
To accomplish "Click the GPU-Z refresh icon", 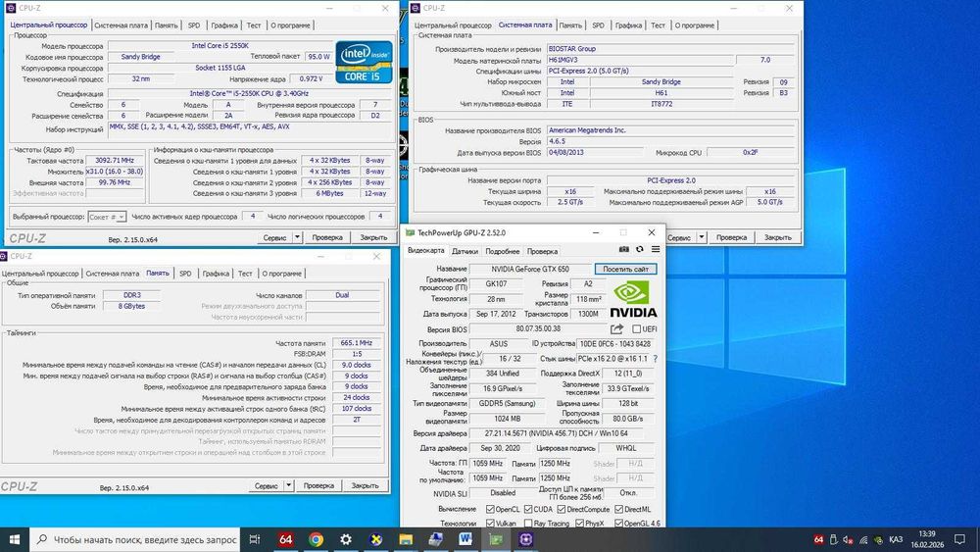I will pyautogui.click(x=639, y=249).
